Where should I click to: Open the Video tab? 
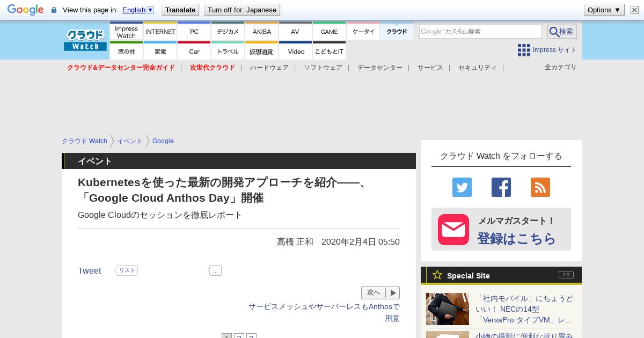pos(295,51)
